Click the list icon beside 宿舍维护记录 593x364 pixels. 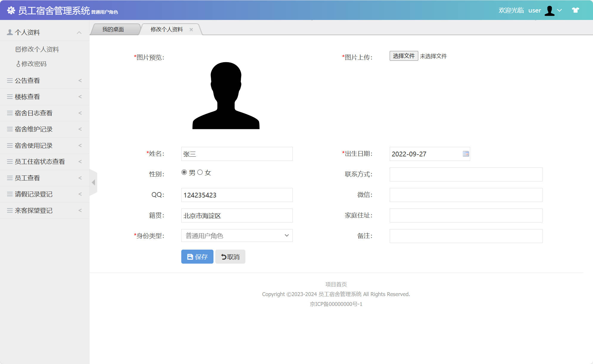(x=10, y=129)
